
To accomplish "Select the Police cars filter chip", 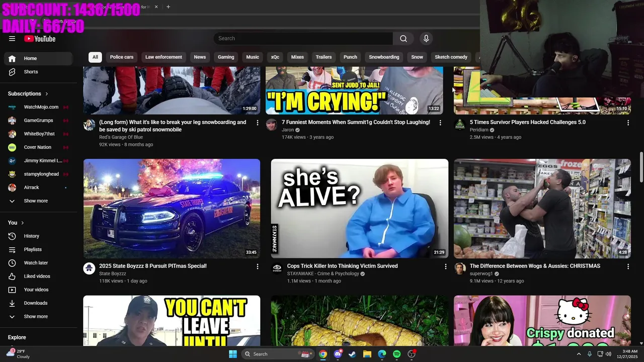I will click(x=122, y=57).
